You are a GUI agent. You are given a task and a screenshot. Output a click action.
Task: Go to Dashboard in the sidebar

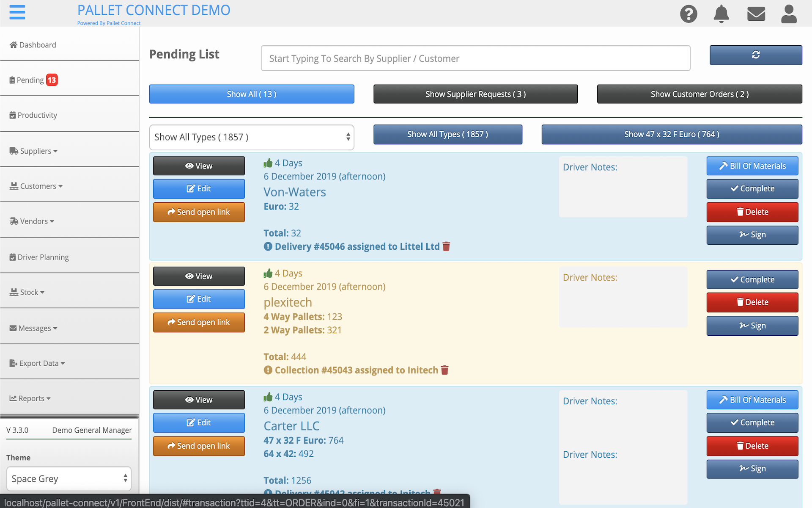(x=37, y=45)
